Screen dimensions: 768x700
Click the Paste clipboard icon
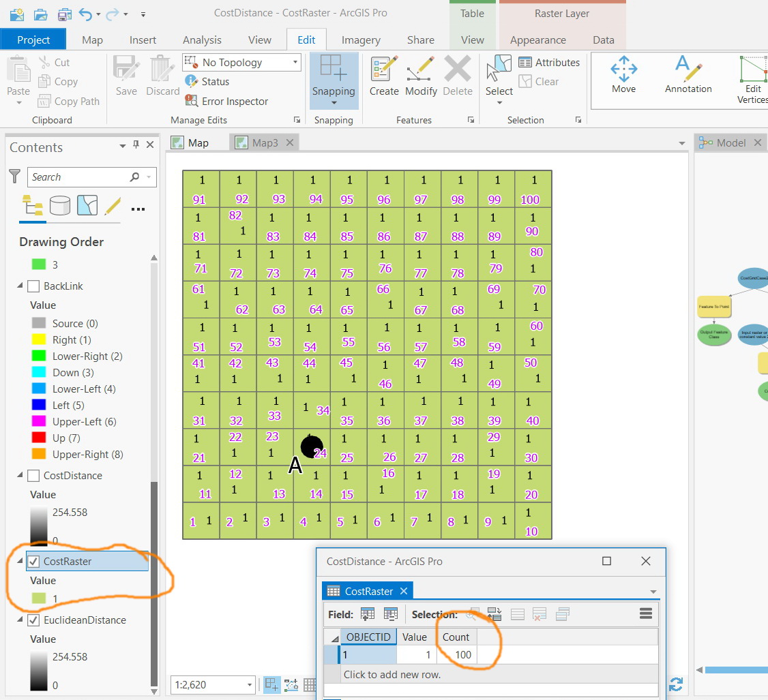click(18, 69)
